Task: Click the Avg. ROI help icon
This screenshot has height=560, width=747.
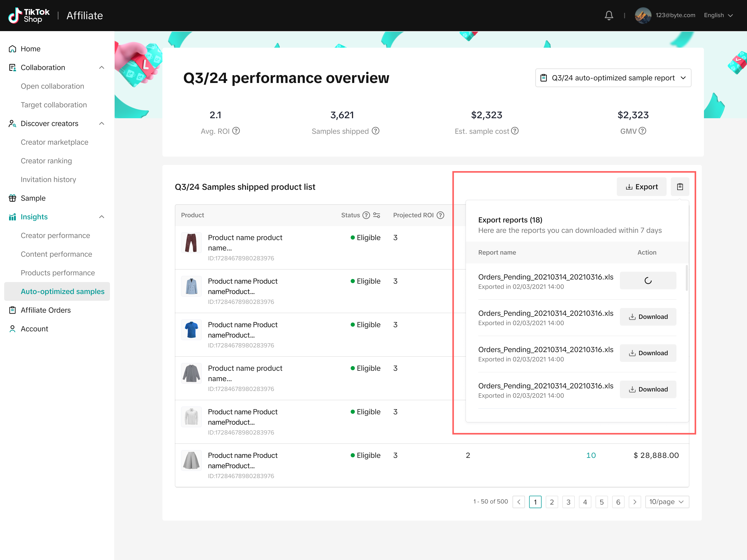Action: 236,131
